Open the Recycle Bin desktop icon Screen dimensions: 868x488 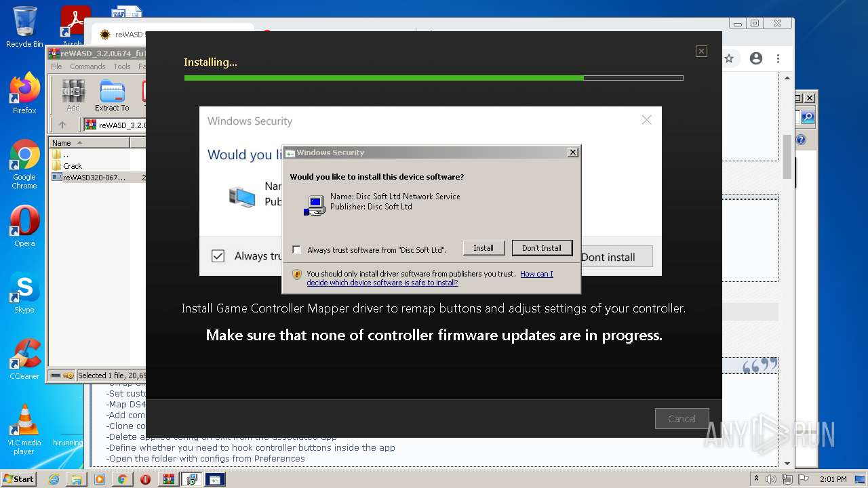[24, 27]
